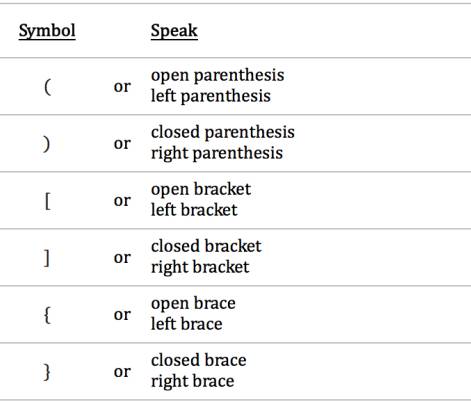Select the closed bracket symbol
The image size is (471, 402).
tap(47, 258)
